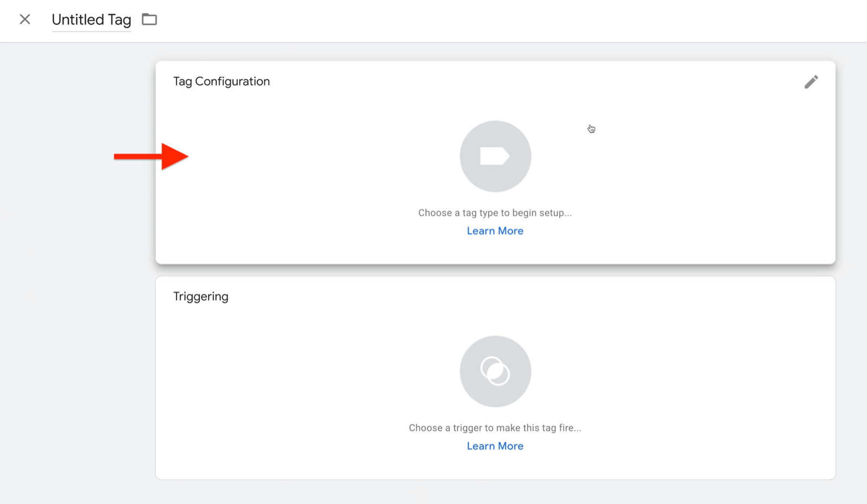Click 'Choose a tag type to begin setup...' text

tap(495, 213)
